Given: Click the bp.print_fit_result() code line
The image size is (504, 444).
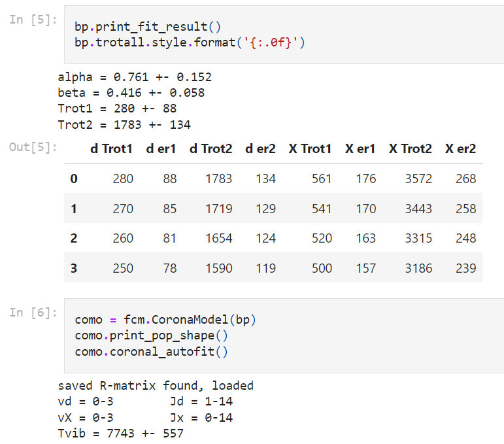Looking at the screenshot, I should pyautogui.click(x=148, y=27).
